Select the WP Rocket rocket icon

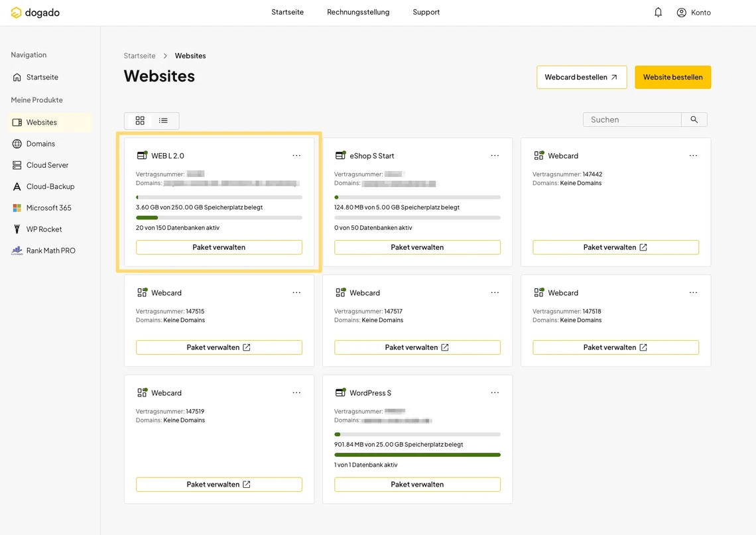[x=15, y=229]
